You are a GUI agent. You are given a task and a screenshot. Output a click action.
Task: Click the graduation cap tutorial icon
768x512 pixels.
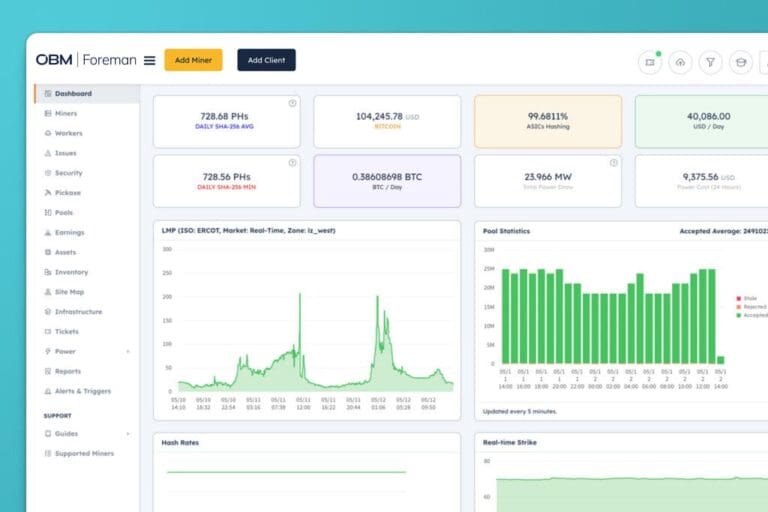coord(741,62)
